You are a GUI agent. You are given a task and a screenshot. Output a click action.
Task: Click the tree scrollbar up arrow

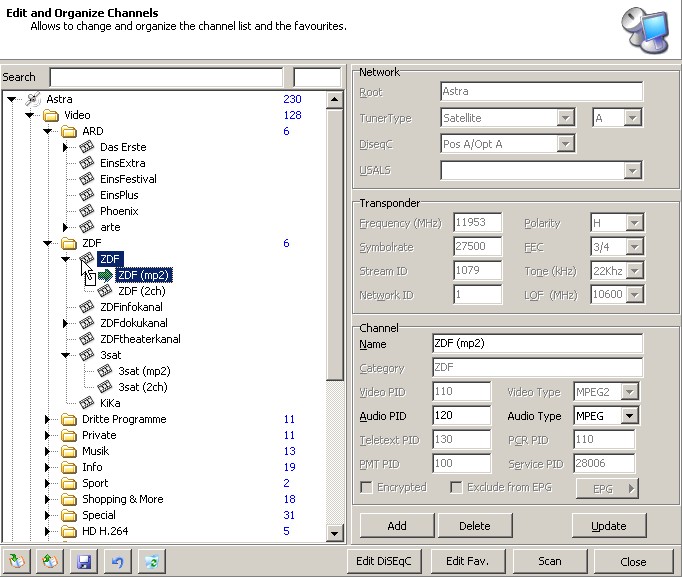coord(334,100)
